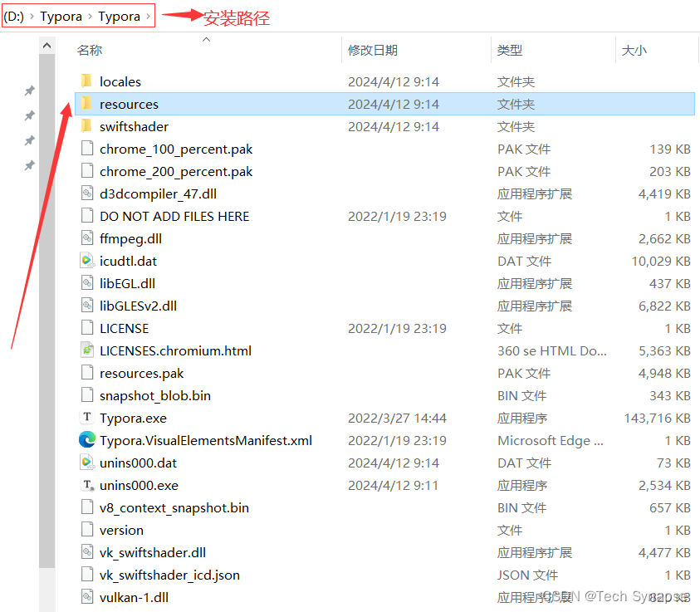Click the scrollbar up arrow
Screen dimensions: 700x612
pyautogui.click(x=47, y=46)
